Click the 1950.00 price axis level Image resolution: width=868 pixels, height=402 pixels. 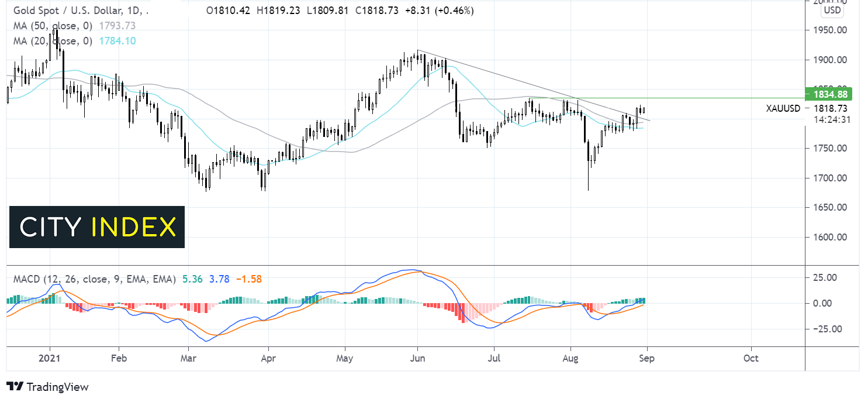pos(827,30)
